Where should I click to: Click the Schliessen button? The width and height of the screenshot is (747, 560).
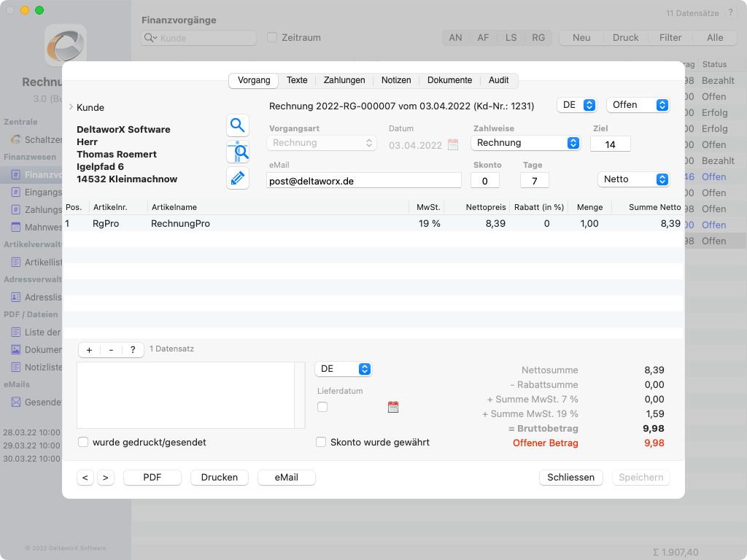click(x=571, y=478)
